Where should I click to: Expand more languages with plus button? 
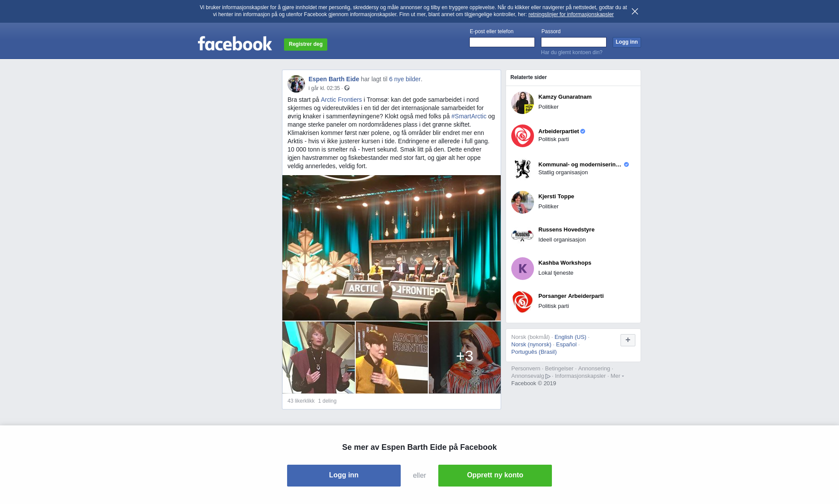(628, 340)
